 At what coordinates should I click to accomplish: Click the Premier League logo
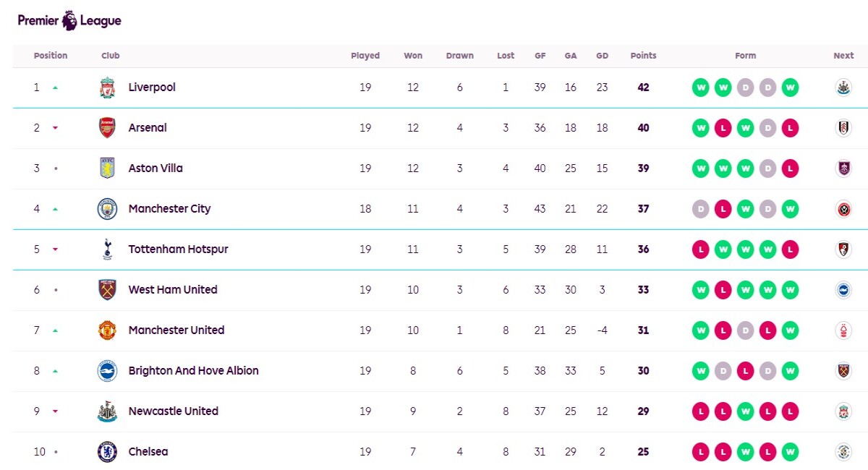point(69,20)
